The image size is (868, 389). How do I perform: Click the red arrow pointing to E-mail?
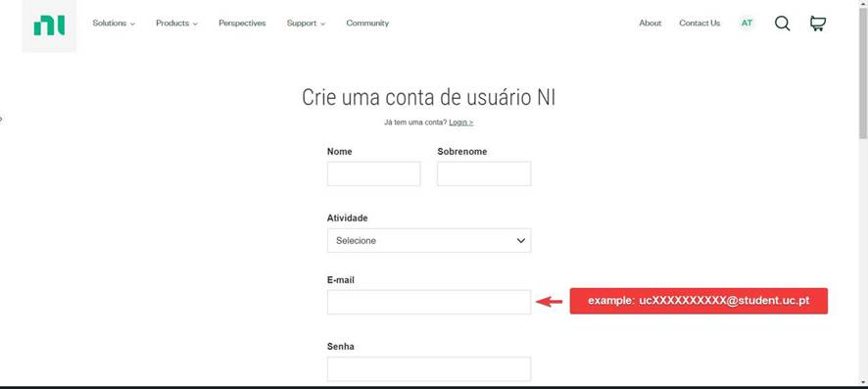[550, 302]
